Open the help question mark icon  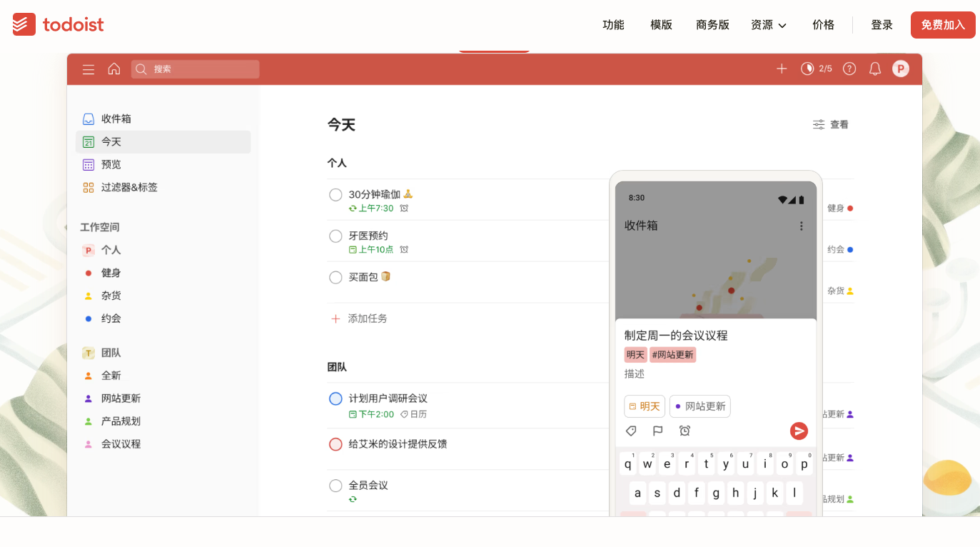[849, 69]
